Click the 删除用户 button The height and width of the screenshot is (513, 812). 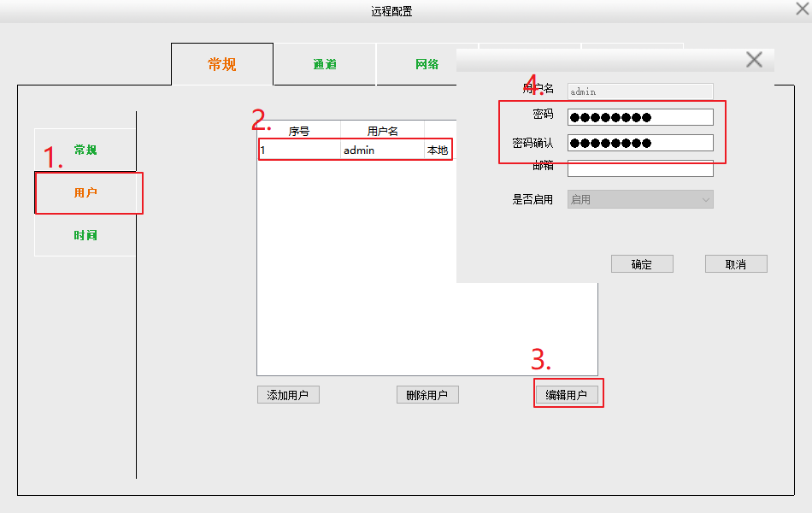(427, 395)
